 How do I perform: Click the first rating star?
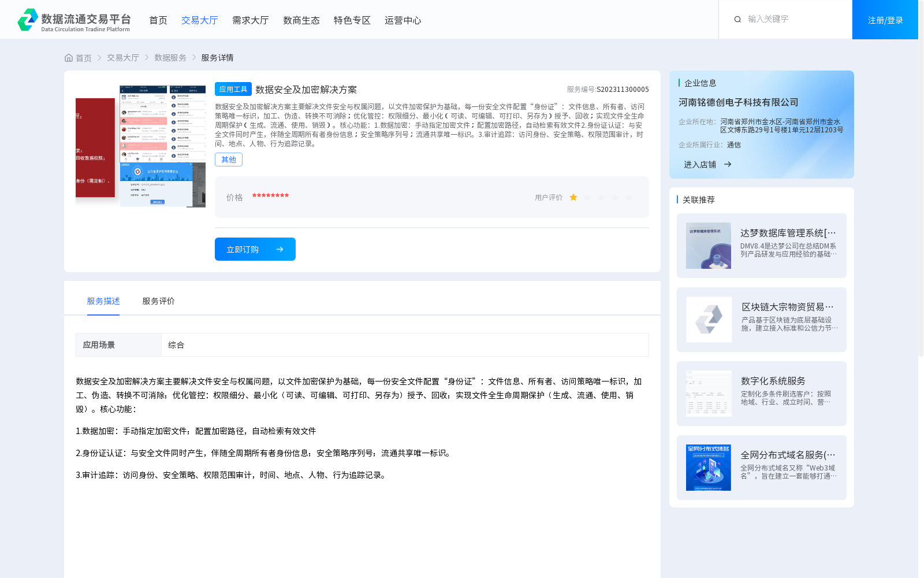pyautogui.click(x=573, y=197)
